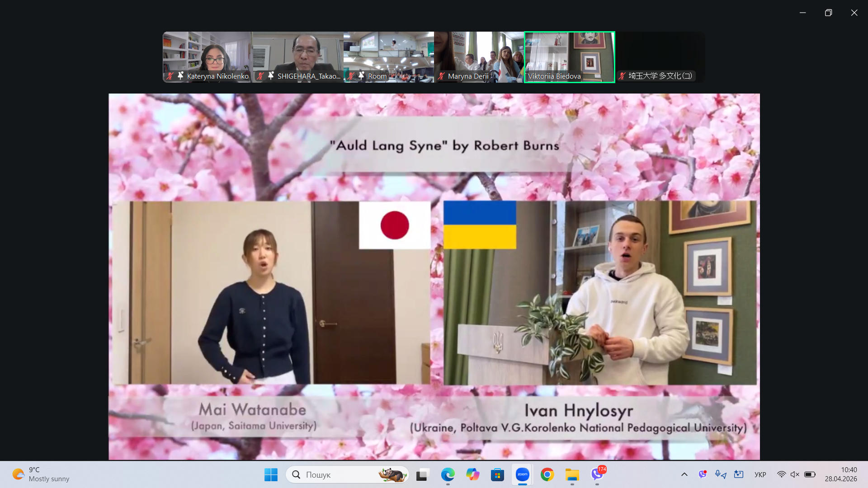The height and width of the screenshot is (488, 868).
Task: Launch Copilot from the taskbar
Action: pyautogui.click(x=472, y=474)
